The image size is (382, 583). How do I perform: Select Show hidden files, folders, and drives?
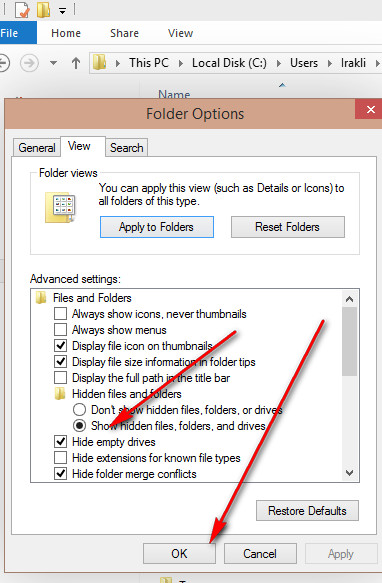pos(79,426)
